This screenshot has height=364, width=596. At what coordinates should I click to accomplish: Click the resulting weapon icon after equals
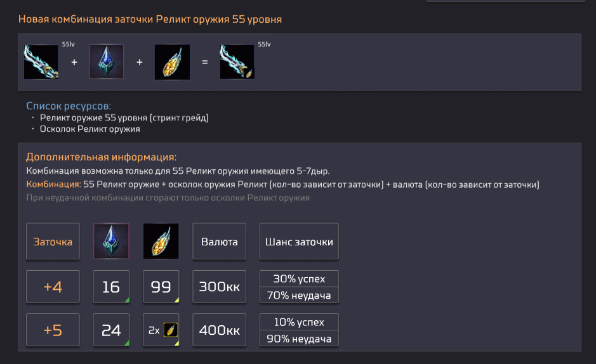click(x=237, y=62)
